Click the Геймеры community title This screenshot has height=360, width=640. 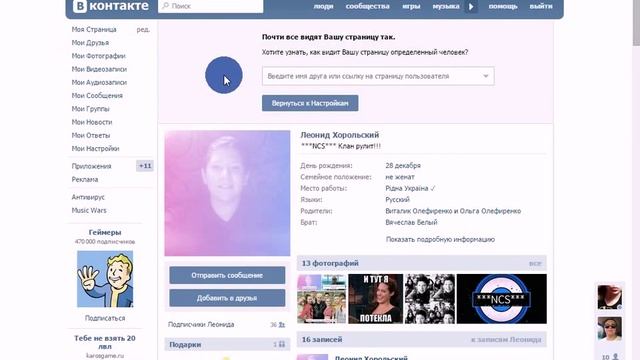[x=105, y=232]
